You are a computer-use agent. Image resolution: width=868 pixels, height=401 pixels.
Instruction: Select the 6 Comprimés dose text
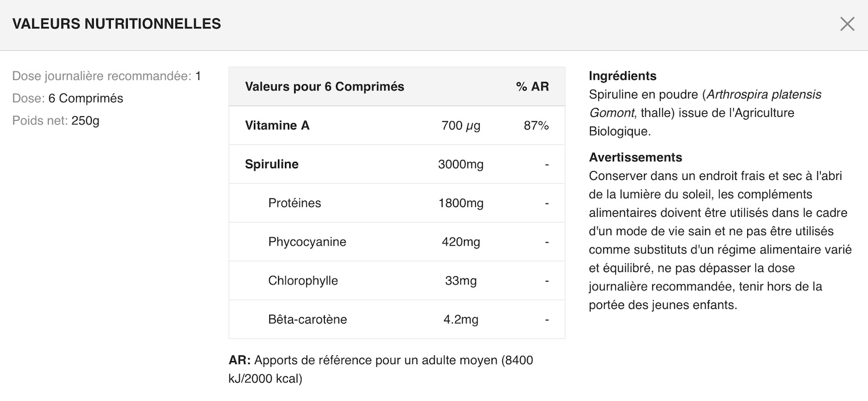coord(86,98)
